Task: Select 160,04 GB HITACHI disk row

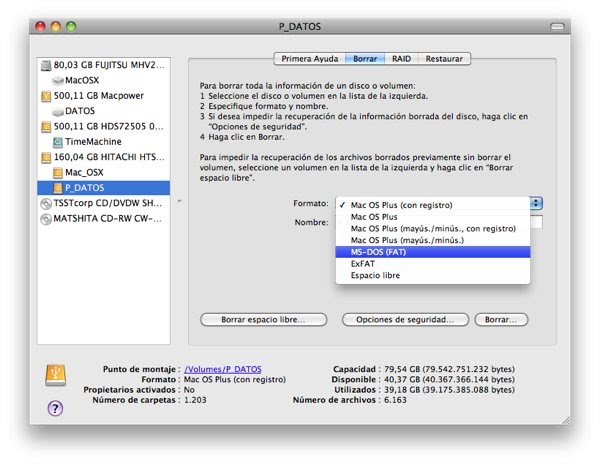Action: (x=104, y=157)
